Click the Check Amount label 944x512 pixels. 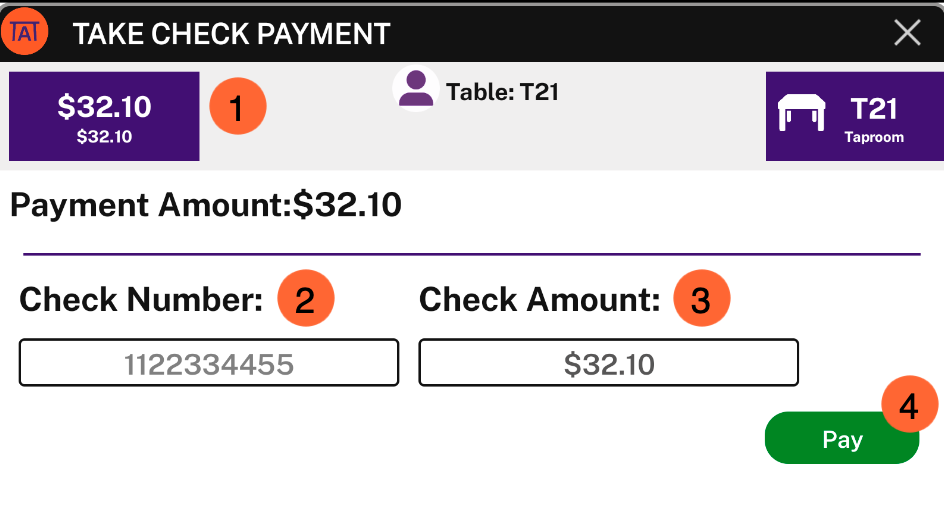540,299
